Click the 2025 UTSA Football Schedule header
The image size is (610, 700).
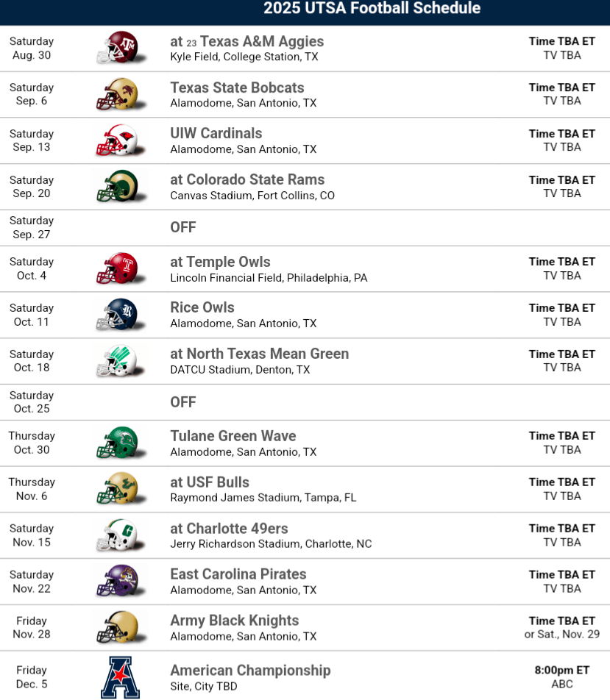pyautogui.click(x=372, y=9)
